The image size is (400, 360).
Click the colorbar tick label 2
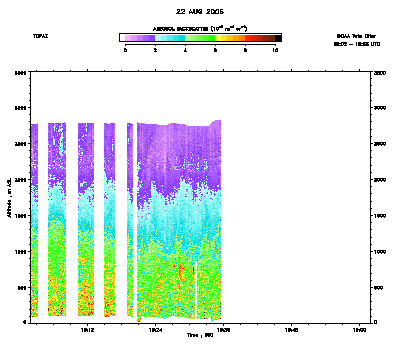coord(155,50)
